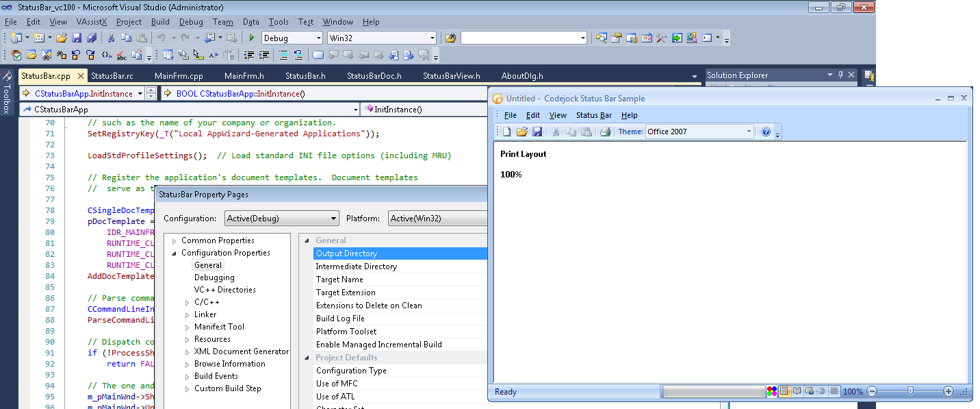This screenshot has height=409, width=980.
Task: Close the StatusBar.cpp tab
Action: click(x=81, y=75)
